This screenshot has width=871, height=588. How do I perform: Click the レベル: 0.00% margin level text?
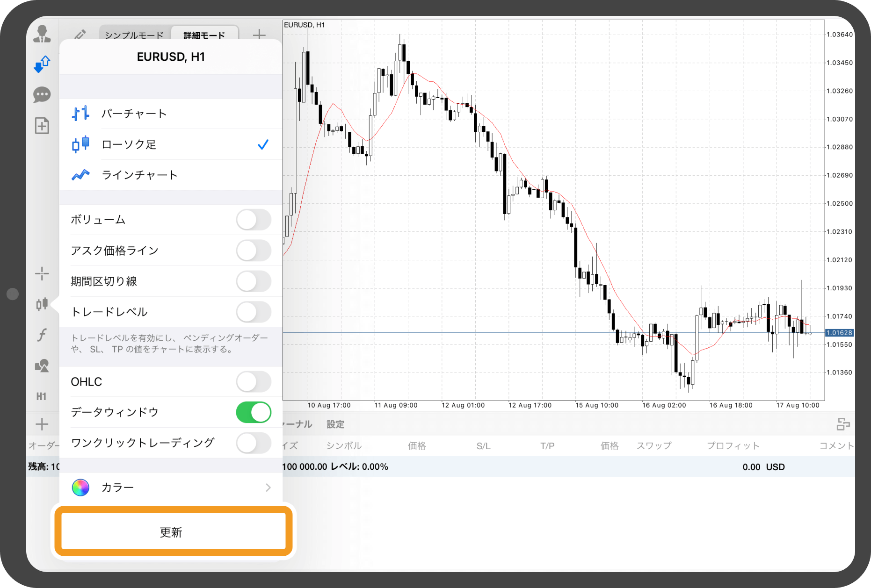point(359,467)
